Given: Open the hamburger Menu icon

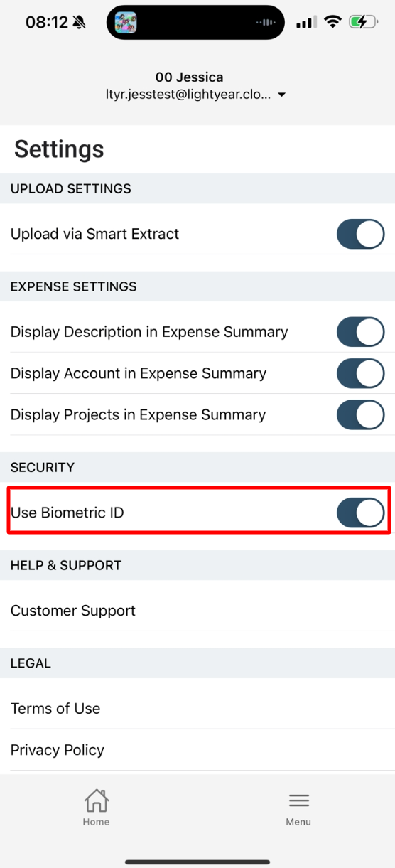Looking at the screenshot, I should pos(298,800).
